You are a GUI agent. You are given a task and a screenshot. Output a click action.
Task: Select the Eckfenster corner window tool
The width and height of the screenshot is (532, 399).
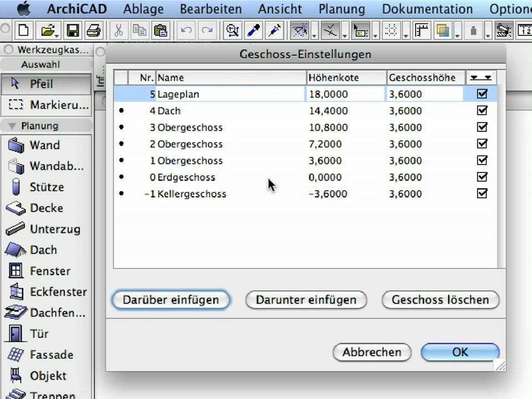[47, 292]
